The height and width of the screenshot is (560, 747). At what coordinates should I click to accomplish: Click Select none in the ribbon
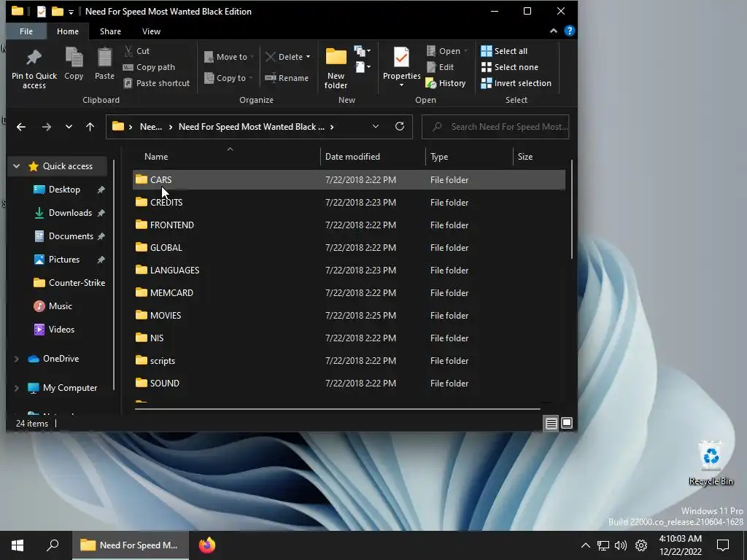click(x=510, y=67)
